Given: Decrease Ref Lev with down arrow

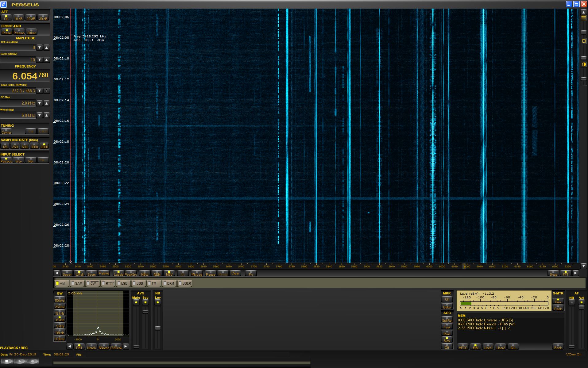Looking at the screenshot, I should [39, 48].
